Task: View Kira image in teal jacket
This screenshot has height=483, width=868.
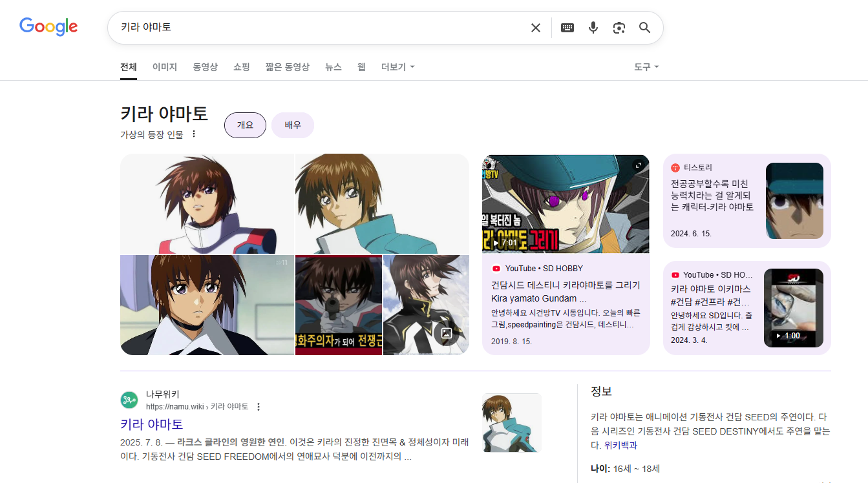Action: tap(383, 204)
